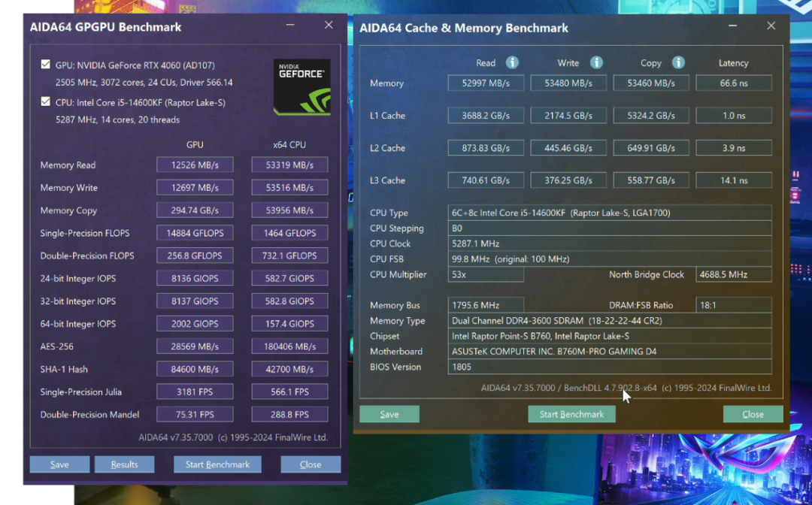Click the CPU Clock 5287.1 MHz field
Screen dimensions: 812x505
610,243
